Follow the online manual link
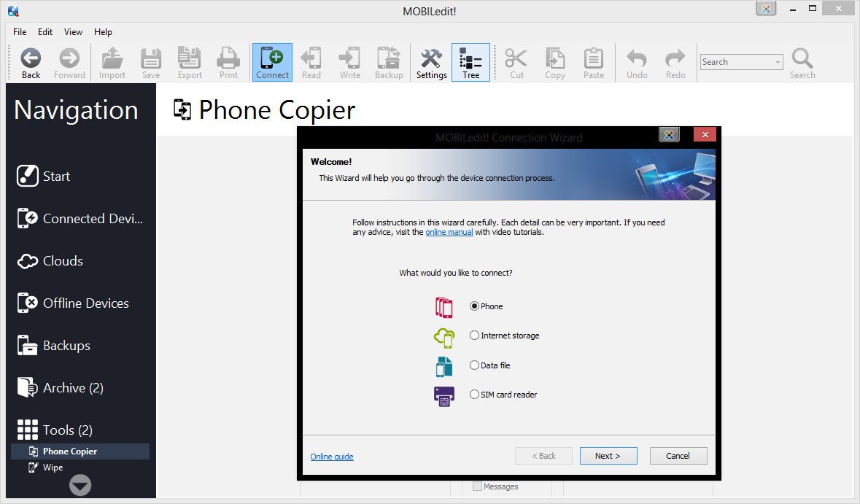Viewport: 860px width, 504px height. click(449, 232)
